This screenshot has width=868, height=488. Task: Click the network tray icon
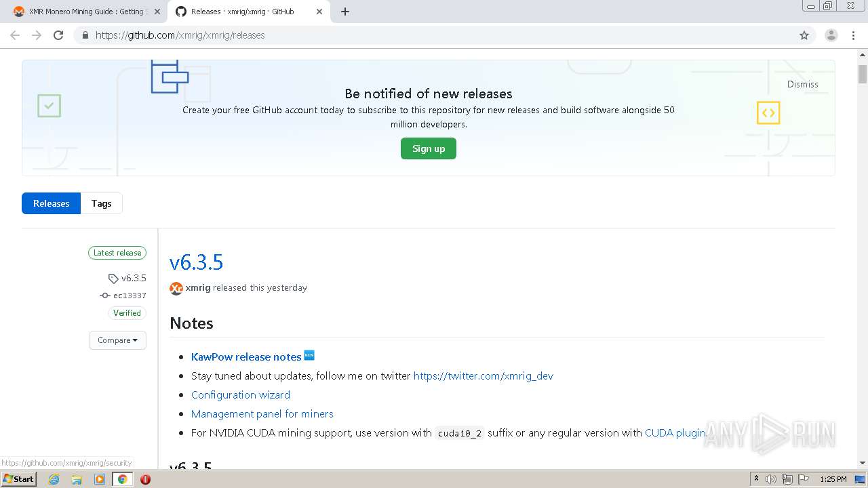pyautogui.click(x=787, y=479)
